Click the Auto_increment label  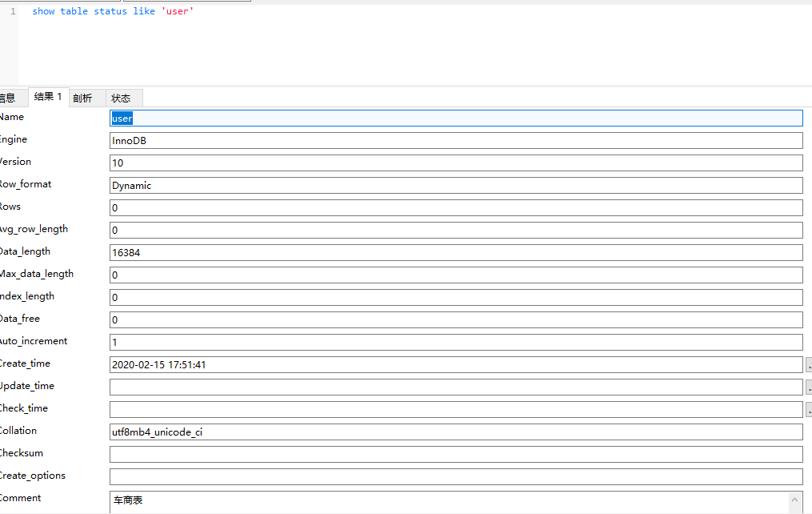[34, 341]
